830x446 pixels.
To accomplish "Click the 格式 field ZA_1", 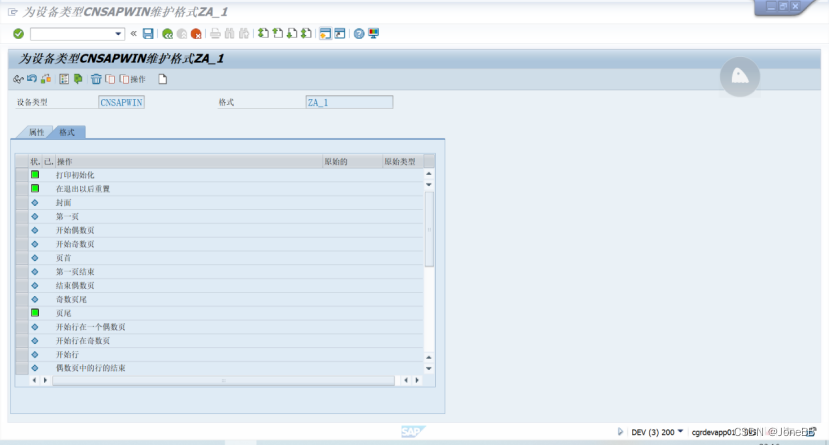I will [x=349, y=103].
